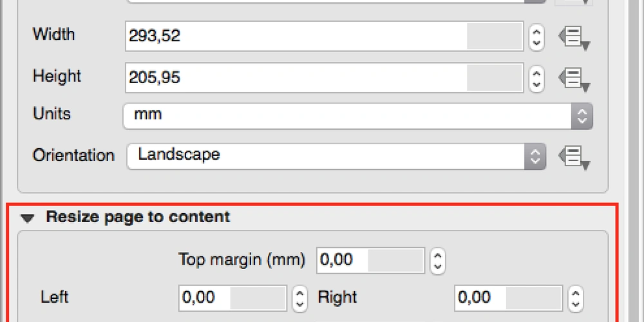Click into the Height field showing 205,95

325,78
